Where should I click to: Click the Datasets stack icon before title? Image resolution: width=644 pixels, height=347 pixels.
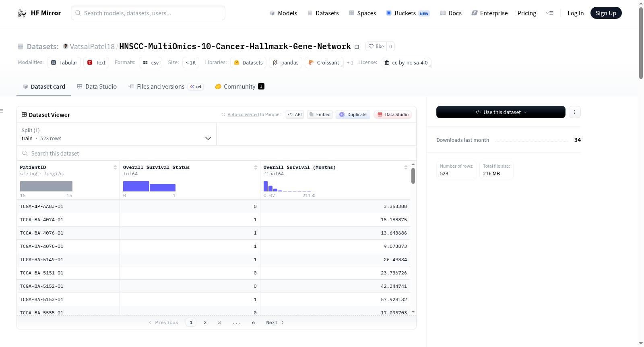[21, 46]
